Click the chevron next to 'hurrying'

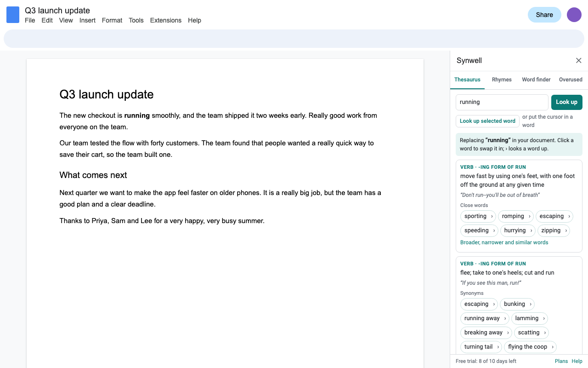tap(531, 230)
